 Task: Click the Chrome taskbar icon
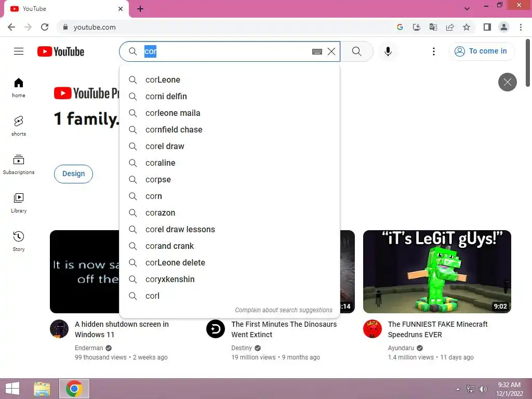tap(74, 389)
